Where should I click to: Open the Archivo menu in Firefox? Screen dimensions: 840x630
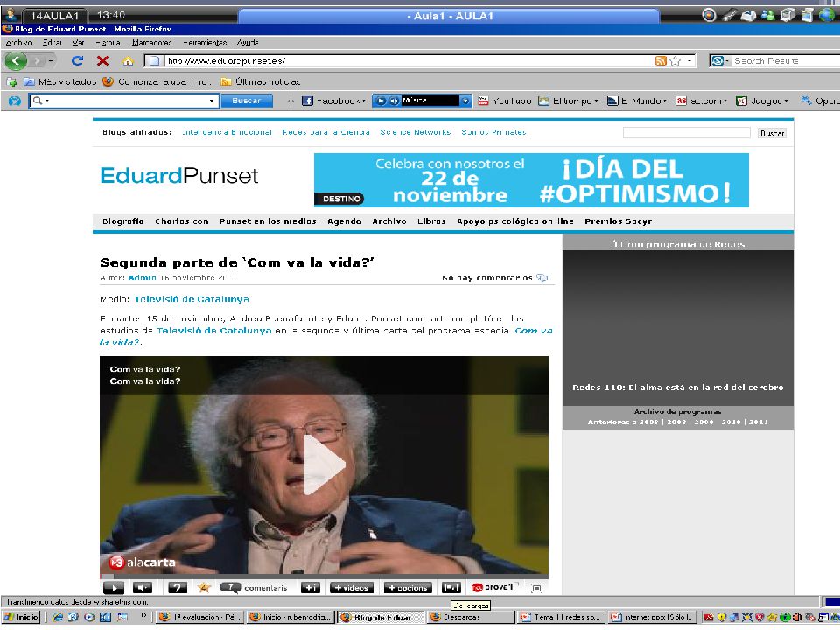coord(18,43)
